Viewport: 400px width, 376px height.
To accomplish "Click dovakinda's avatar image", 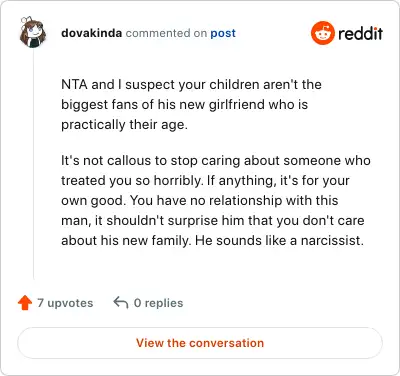I will tap(33, 32).
